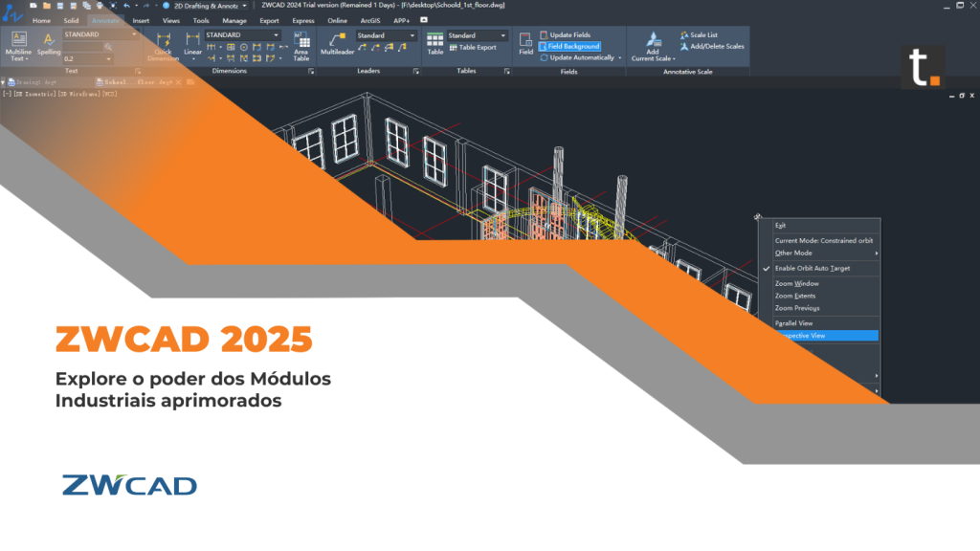This screenshot has width=980, height=551.
Task: Click the Undo arrow icon
Action: coord(127,6)
